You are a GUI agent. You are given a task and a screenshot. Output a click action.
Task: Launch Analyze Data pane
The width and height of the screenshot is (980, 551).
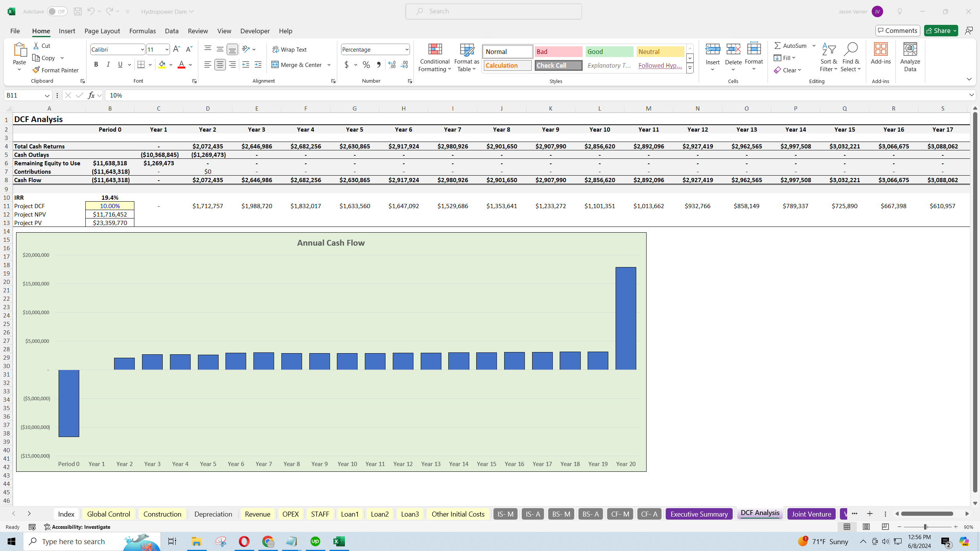click(x=910, y=57)
